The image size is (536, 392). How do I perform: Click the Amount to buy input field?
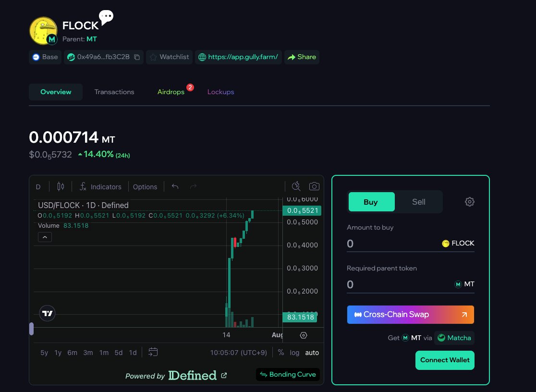point(393,244)
